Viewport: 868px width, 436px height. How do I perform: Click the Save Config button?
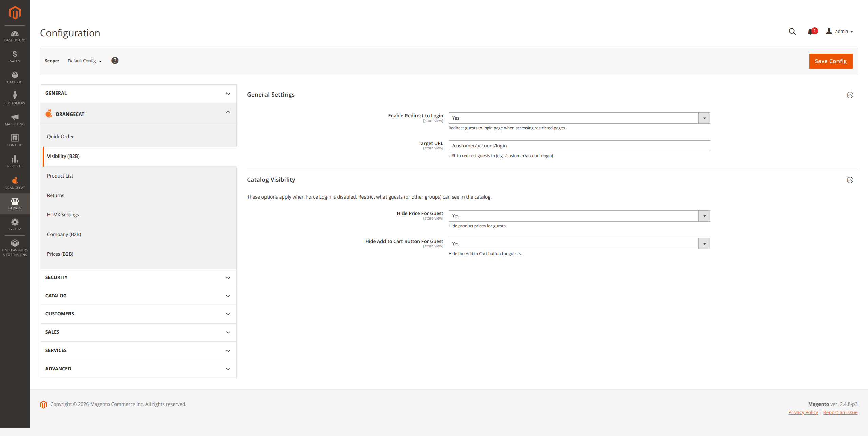click(x=831, y=61)
